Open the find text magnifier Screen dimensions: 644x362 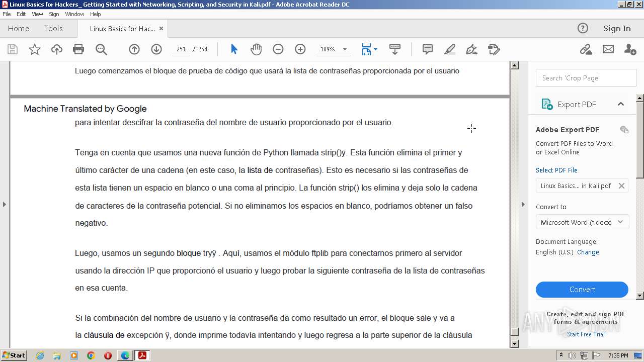tap(101, 49)
